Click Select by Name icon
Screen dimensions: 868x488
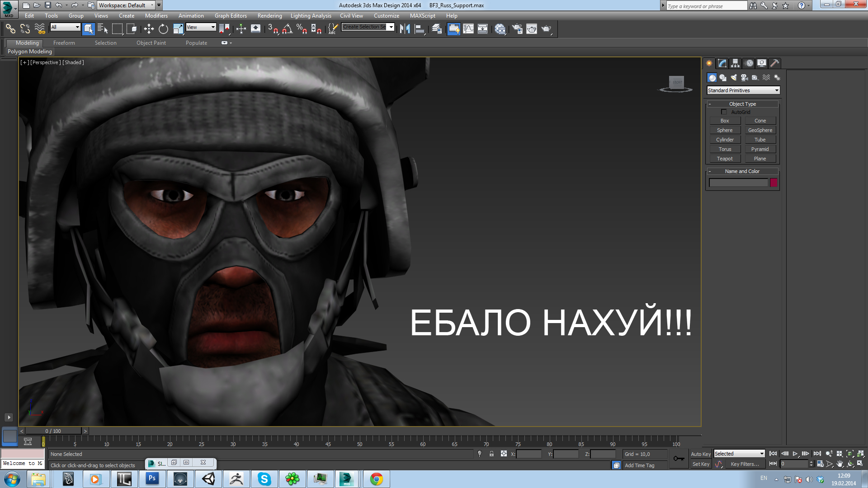pyautogui.click(x=103, y=29)
